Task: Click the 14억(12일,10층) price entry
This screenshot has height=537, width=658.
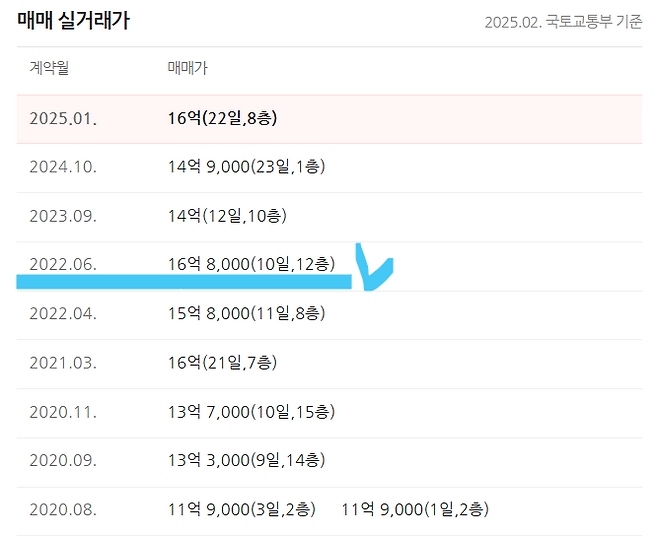Action: tap(227, 216)
